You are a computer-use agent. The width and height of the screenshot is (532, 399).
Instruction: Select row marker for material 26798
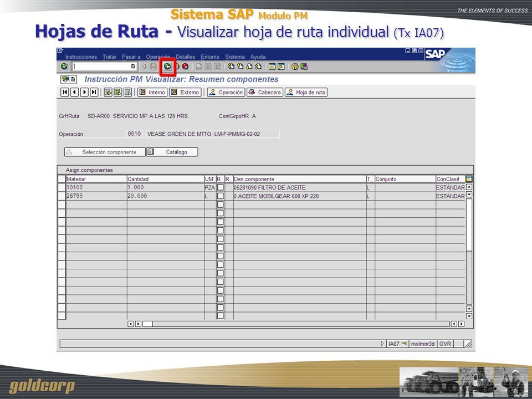(62, 196)
